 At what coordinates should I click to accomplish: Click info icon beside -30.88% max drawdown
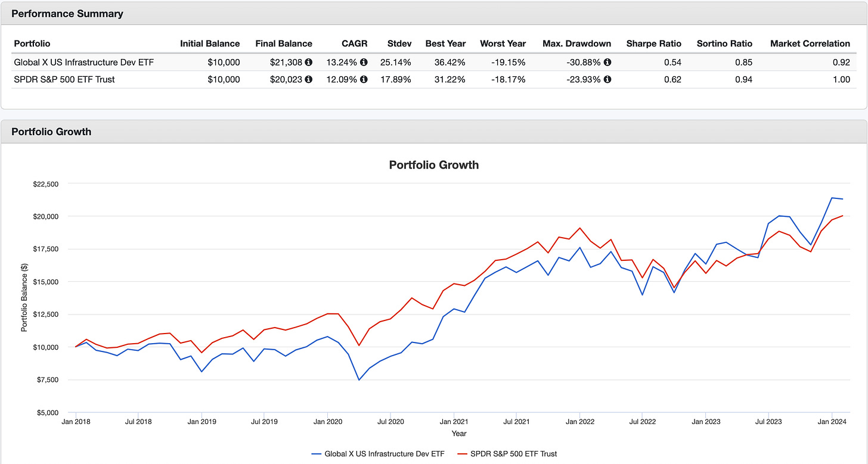tap(607, 62)
